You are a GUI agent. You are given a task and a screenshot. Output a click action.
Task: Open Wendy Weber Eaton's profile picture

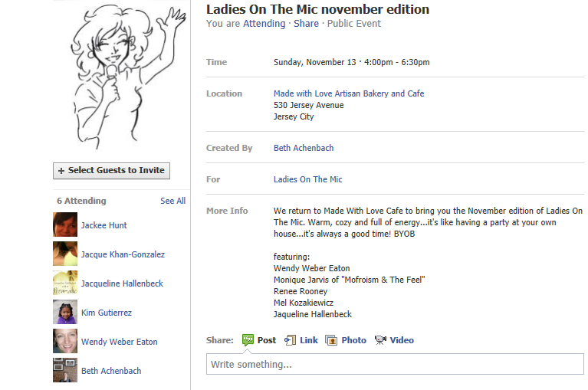[65, 342]
